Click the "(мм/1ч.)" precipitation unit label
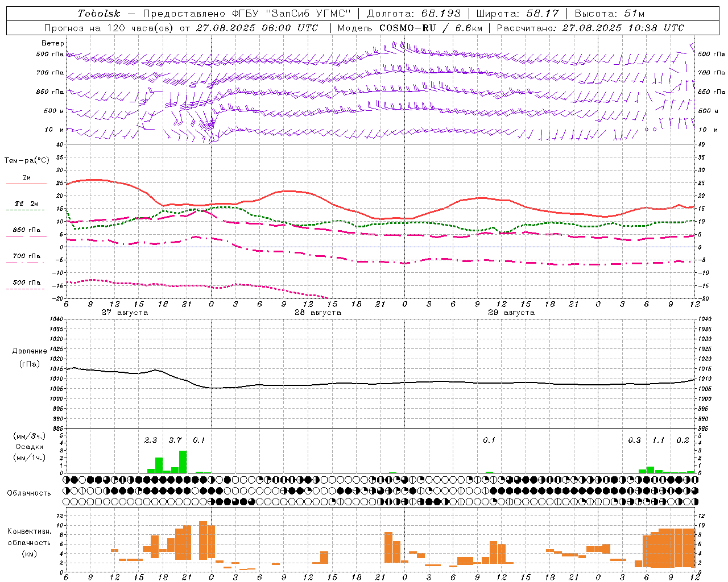 (29, 458)
